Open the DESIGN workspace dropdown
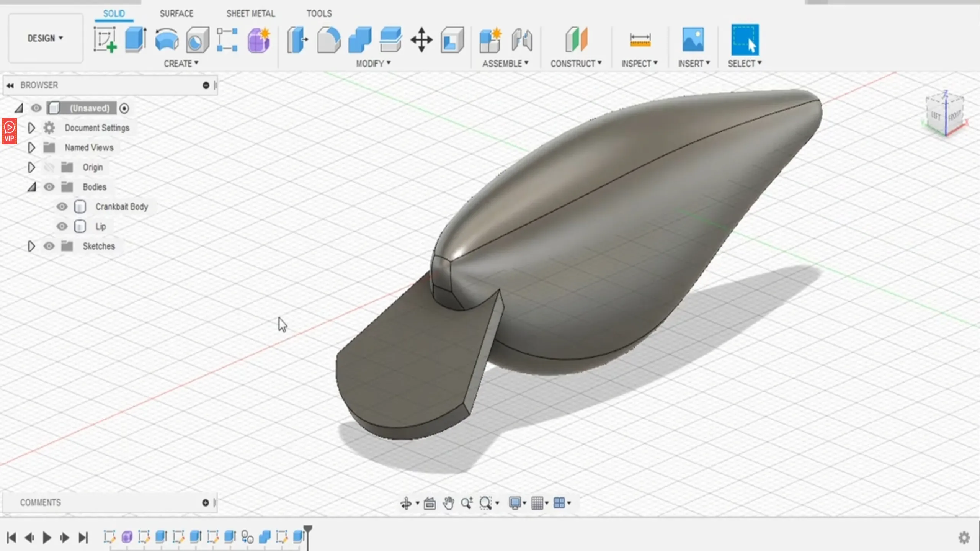 (45, 38)
